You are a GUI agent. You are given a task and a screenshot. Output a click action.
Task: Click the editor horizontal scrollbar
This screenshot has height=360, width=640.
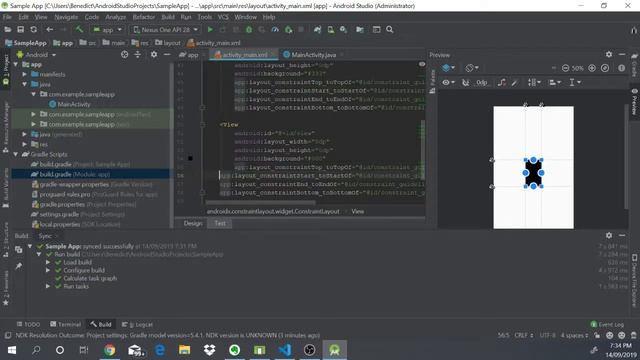tap(260, 202)
